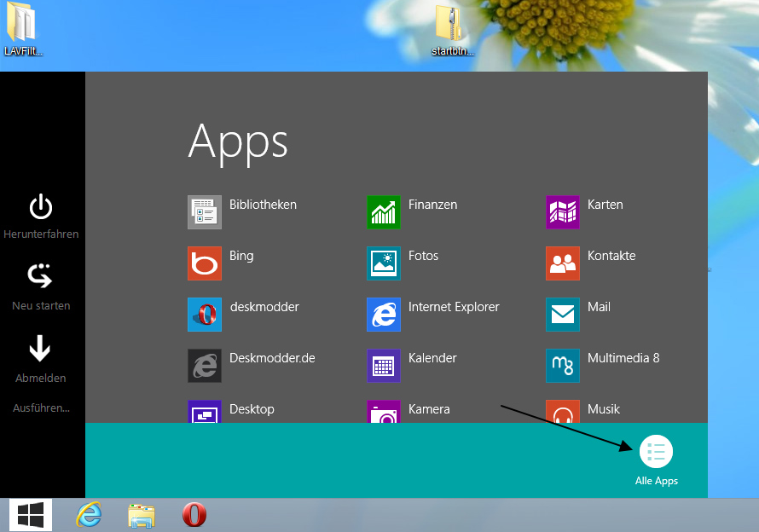Open the Bibliotheken app tile icon
The image size is (759, 532).
(x=205, y=212)
